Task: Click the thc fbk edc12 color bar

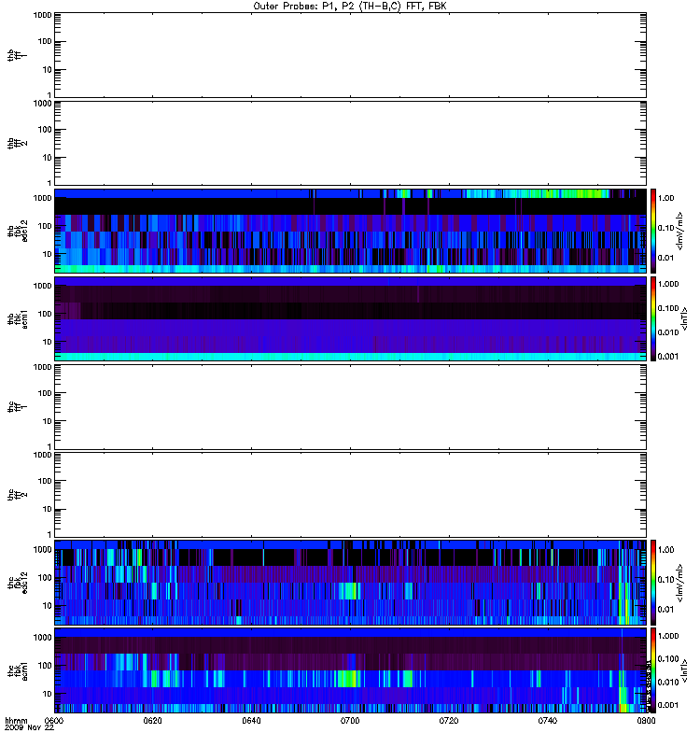Action: click(x=653, y=583)
